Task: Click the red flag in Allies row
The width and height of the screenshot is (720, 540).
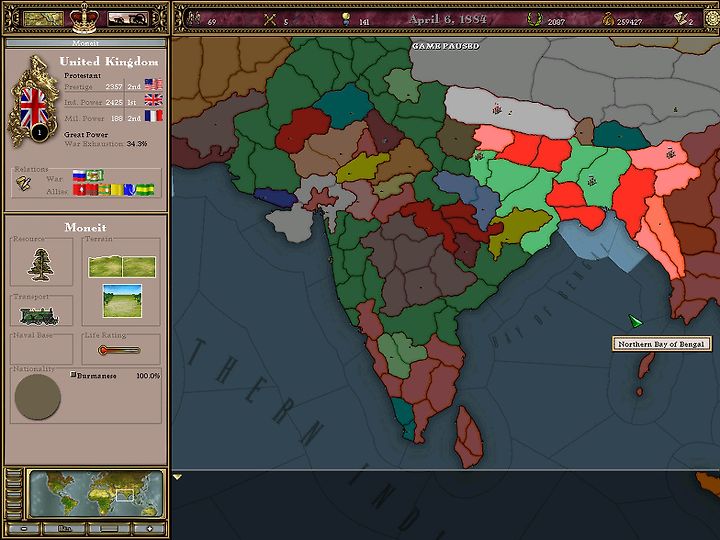Action: [80, 190]
